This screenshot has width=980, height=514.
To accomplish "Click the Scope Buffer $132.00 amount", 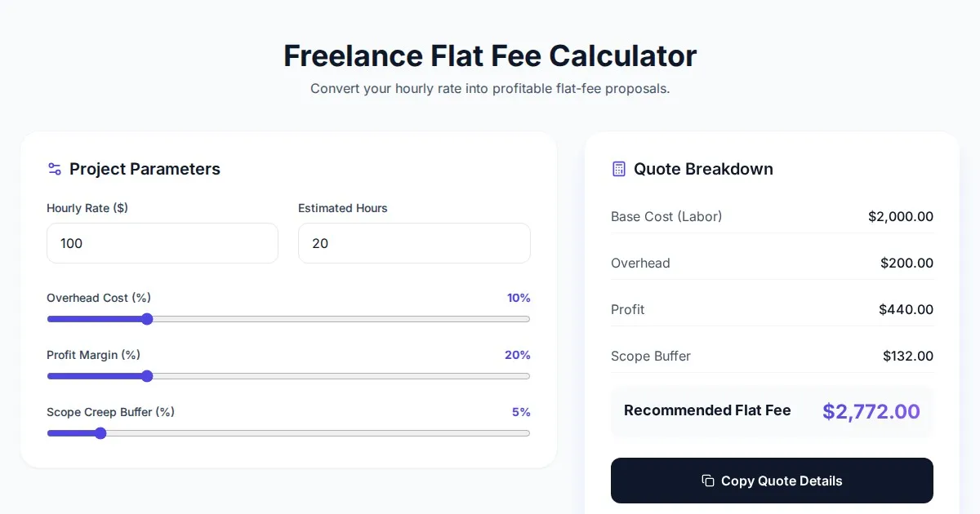I will pos(907,356).
